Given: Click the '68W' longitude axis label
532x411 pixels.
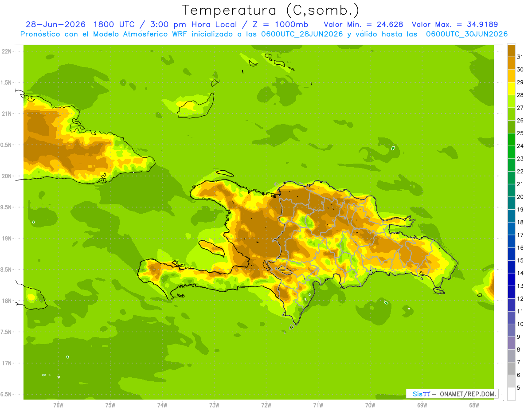Looking at the screenshot, I should pyautogui.click(x=474, y=405).
